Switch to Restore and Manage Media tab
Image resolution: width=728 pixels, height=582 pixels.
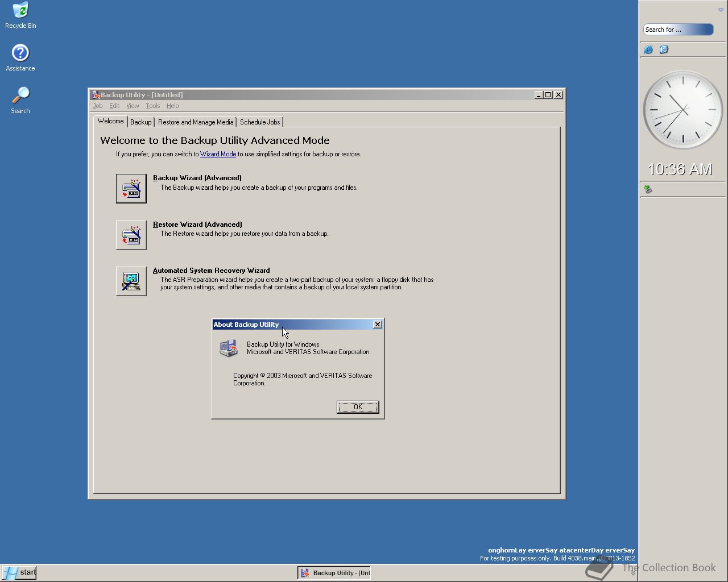pyautogui.click(x=196, y=122)
